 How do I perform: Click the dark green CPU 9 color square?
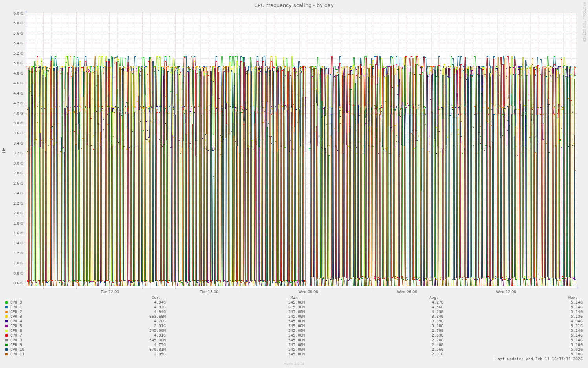click(7, 344)
